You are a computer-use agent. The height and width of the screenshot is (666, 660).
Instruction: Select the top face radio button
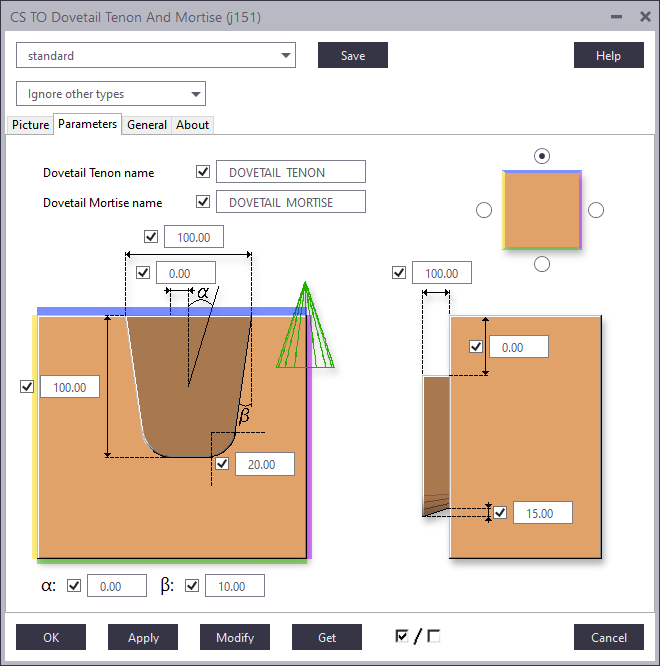coord(542,156)
